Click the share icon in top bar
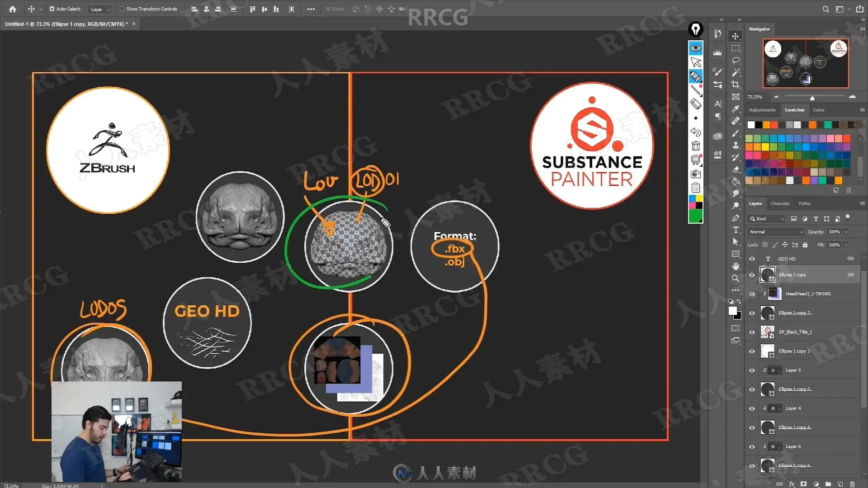The height and width of the screenshot is (488, 868). [x=859, y=9]
